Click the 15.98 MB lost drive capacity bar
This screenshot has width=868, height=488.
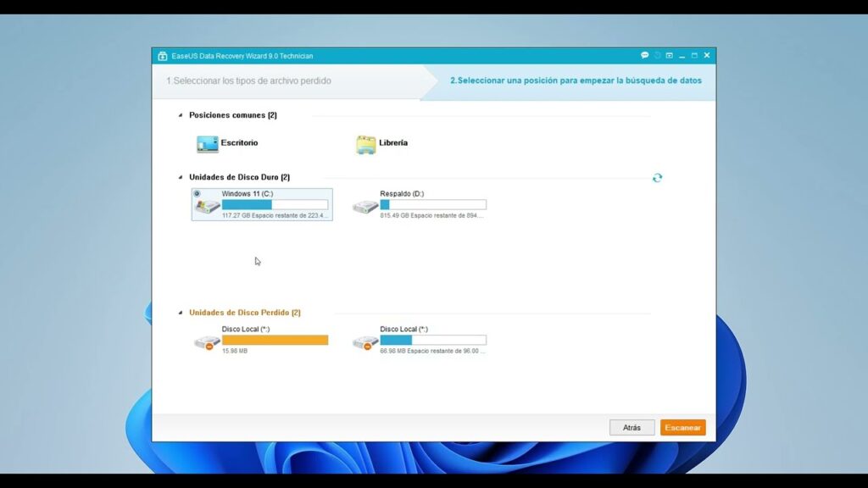pyautogui.click(x=275, y=340)
